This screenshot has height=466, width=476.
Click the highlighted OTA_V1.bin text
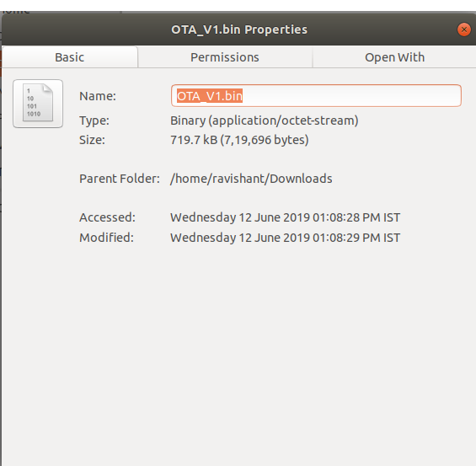pyautogui.click(x=210, y=96)
